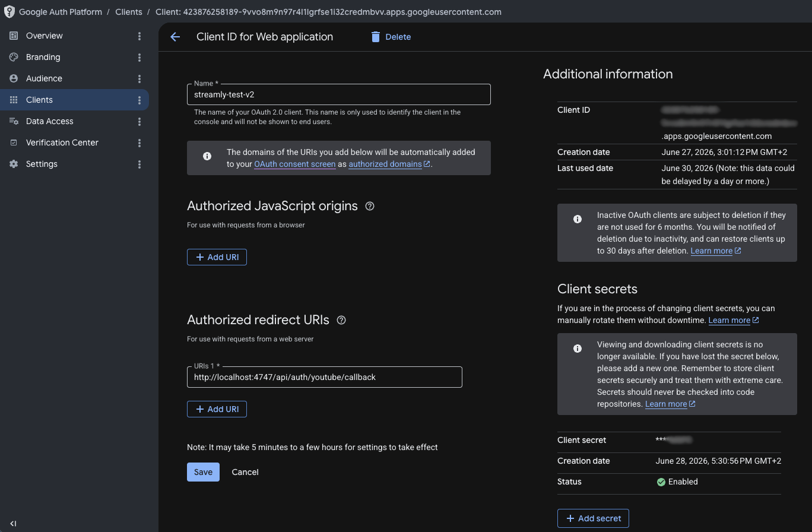Screen dimensions: 812x532
Task: Open the Branding section
Action: [43, 57]
